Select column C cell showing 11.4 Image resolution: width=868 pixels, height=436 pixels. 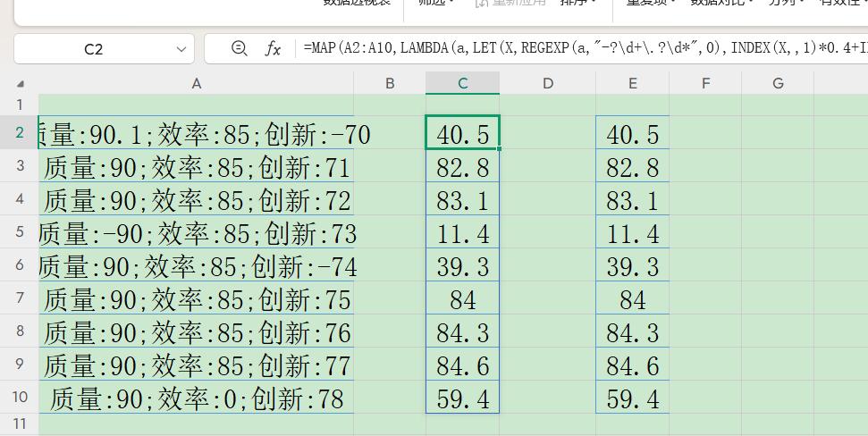coord(463,231)
